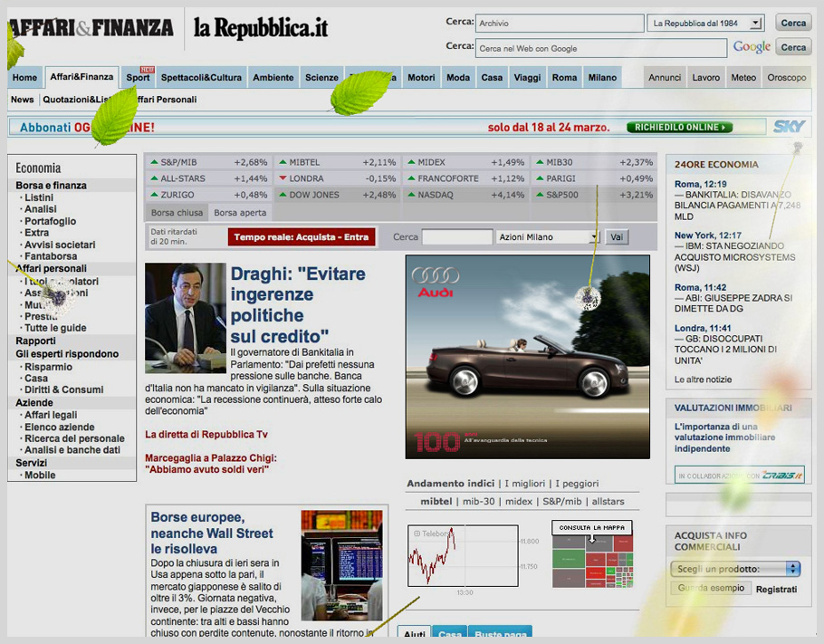Open Ricerca del personale link

click(74, 438)
